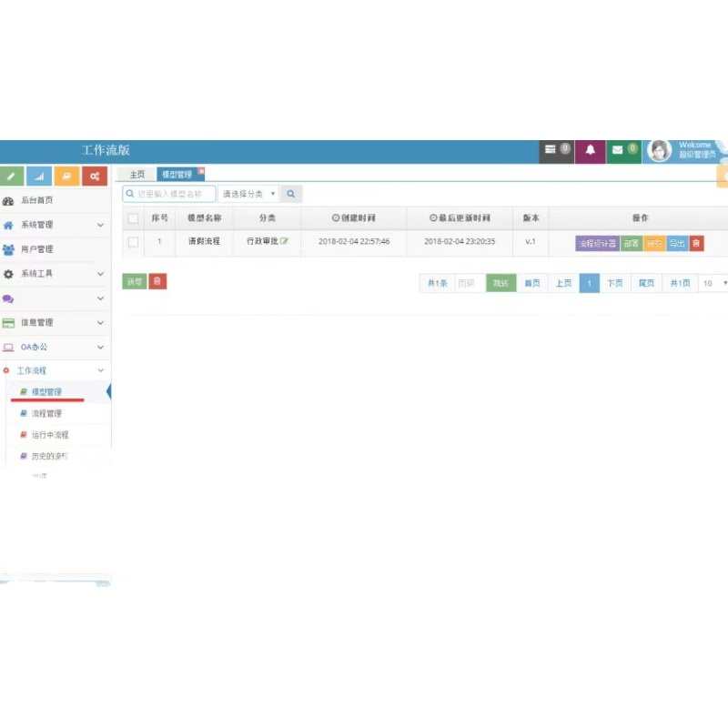The width and height of the screenshot is (728, 728).
Task: Click the 请假流程 model name cell
Action: pos(204,241)
